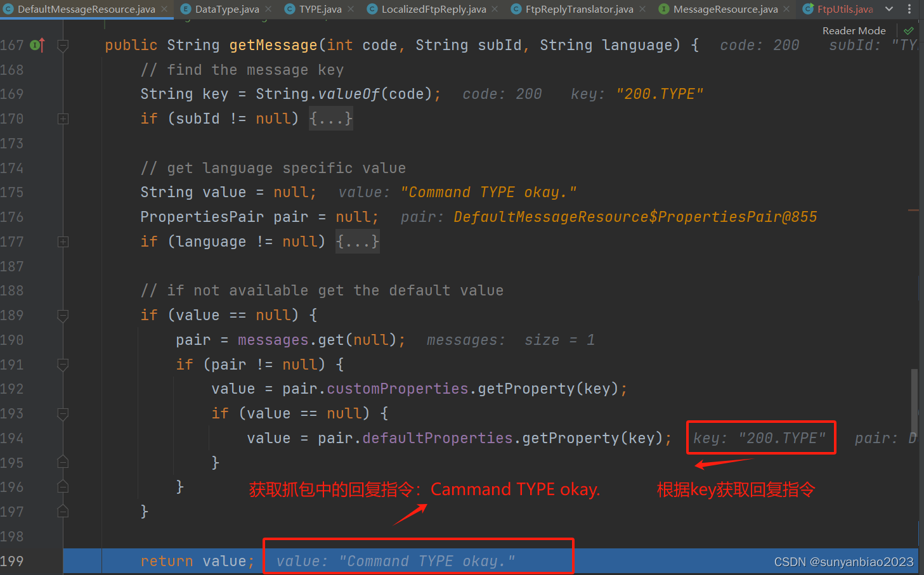Expand the collapsed code block on line 170

coord(63,119)
